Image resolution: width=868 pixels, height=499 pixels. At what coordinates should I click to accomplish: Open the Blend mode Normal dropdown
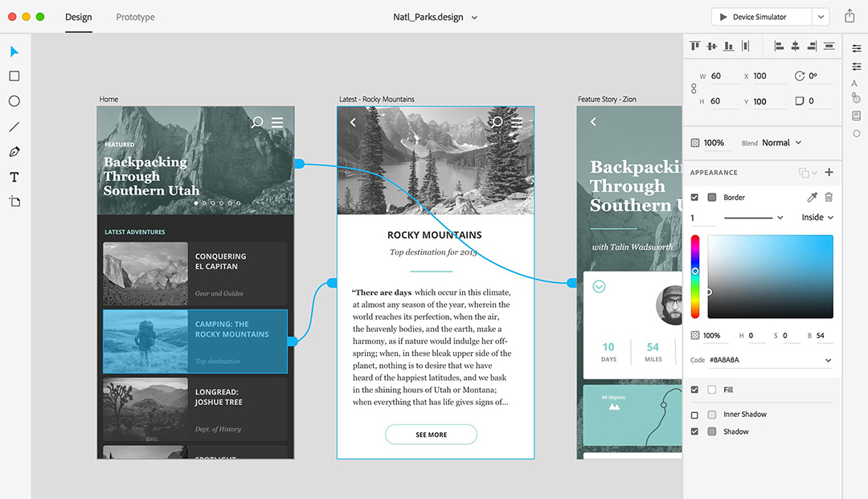(x=782, y=143)
